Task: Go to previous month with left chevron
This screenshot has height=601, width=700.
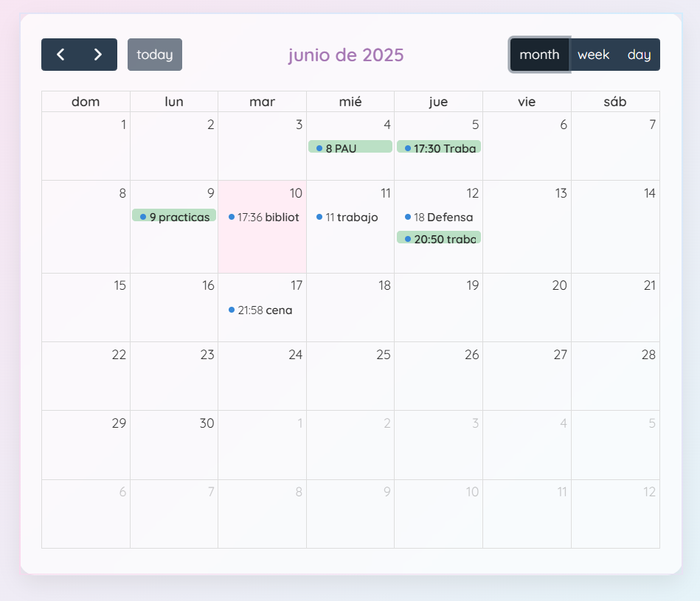Action: (x=60, y=55)
